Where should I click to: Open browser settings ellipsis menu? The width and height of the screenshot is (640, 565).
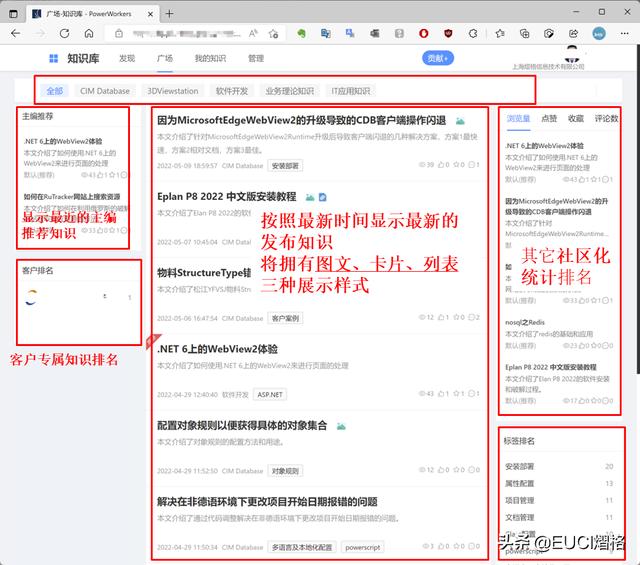(624, 33)
